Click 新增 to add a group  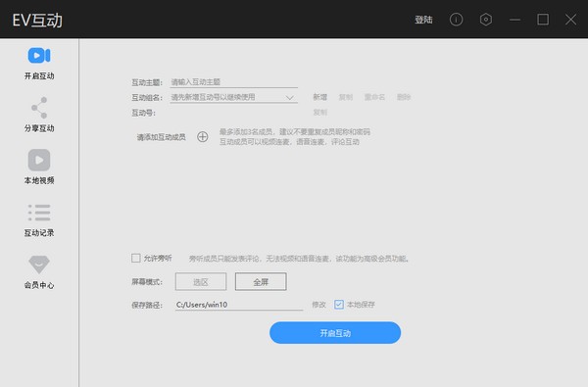click(x=319, y=97)
